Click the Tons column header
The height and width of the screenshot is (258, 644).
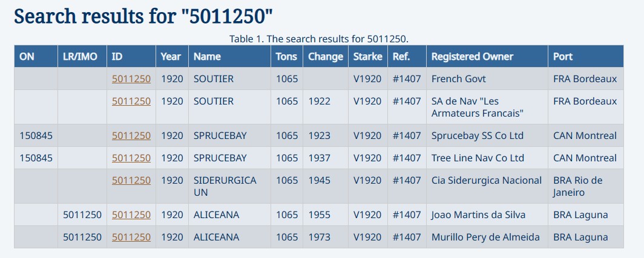click(286, 57)
